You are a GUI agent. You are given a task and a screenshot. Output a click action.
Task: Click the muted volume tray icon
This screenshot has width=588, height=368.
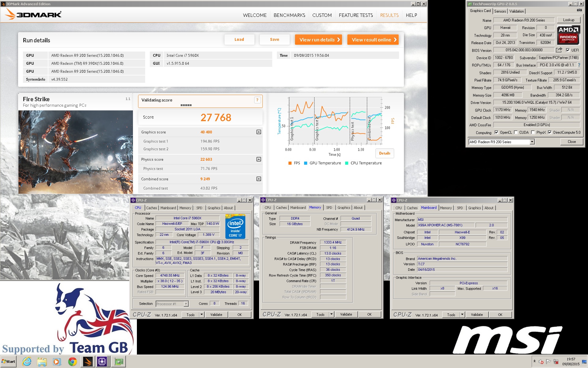(541, 362)
